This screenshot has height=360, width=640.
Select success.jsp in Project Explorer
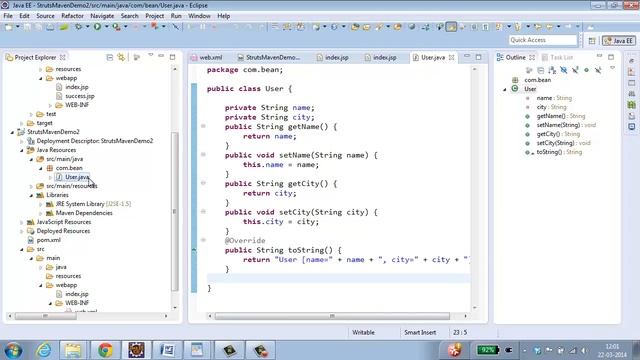[x=80, y=96]
